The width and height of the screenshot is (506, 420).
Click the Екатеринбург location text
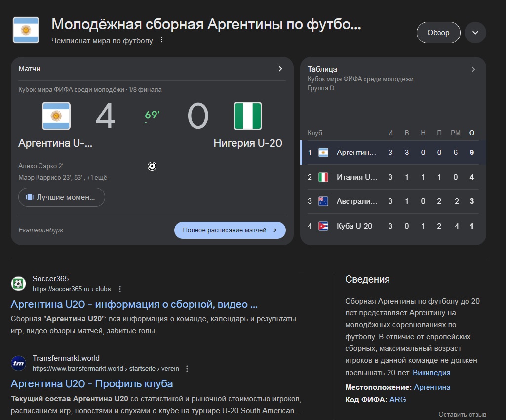point(40,230)
